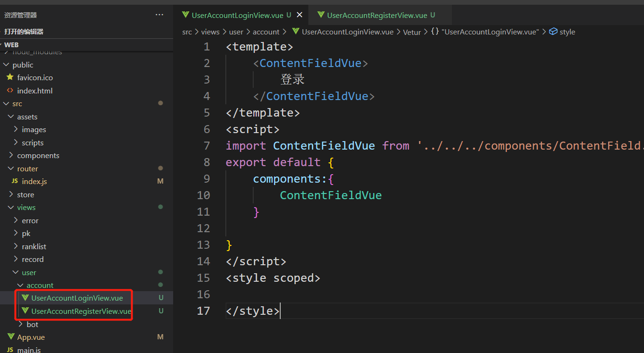Click Vue icon on UserAccountLoginView.vue tab
Viewport: 644px width, 353px height.
(185, 15)
